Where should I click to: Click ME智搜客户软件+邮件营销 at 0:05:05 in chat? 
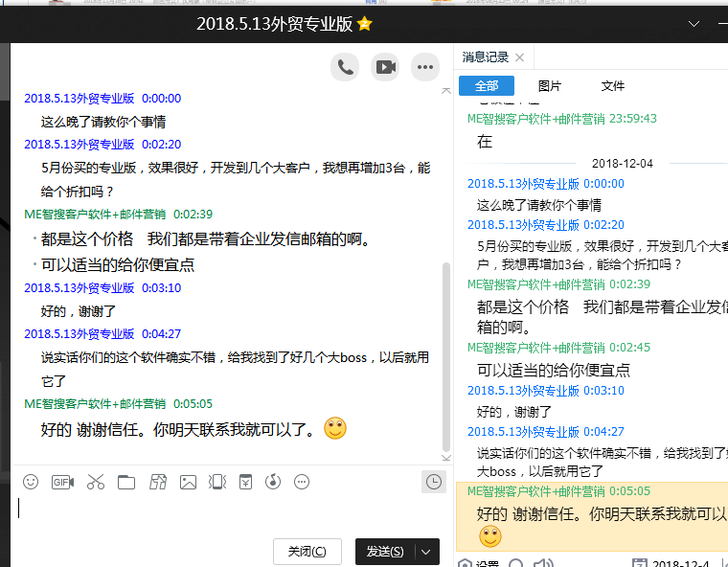(x=95, y=404)
